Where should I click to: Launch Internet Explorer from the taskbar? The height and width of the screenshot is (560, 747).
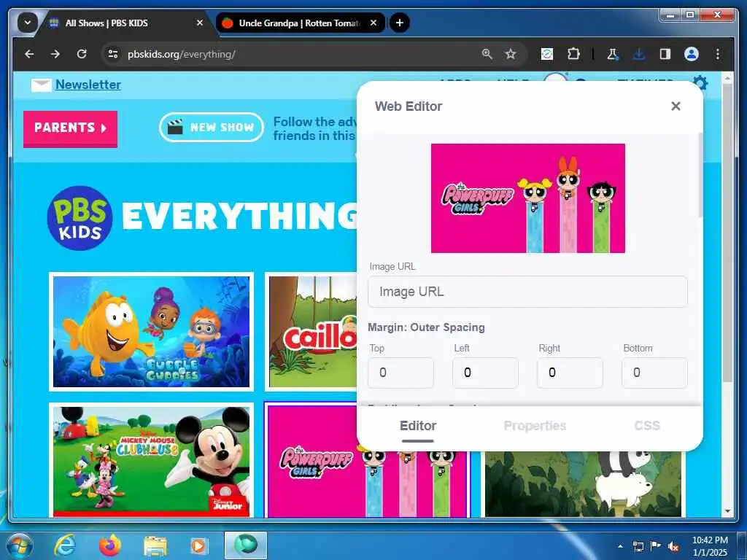pos(65,545)
